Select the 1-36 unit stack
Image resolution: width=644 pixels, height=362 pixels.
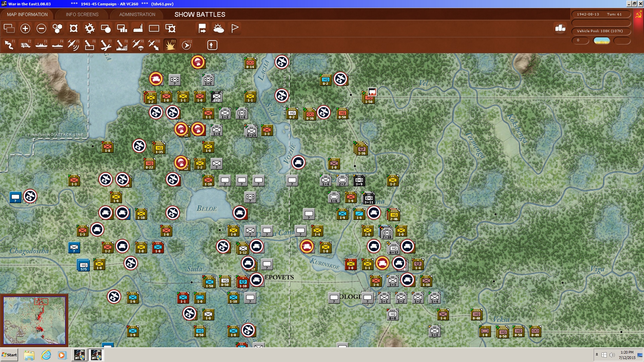(361, 149)
